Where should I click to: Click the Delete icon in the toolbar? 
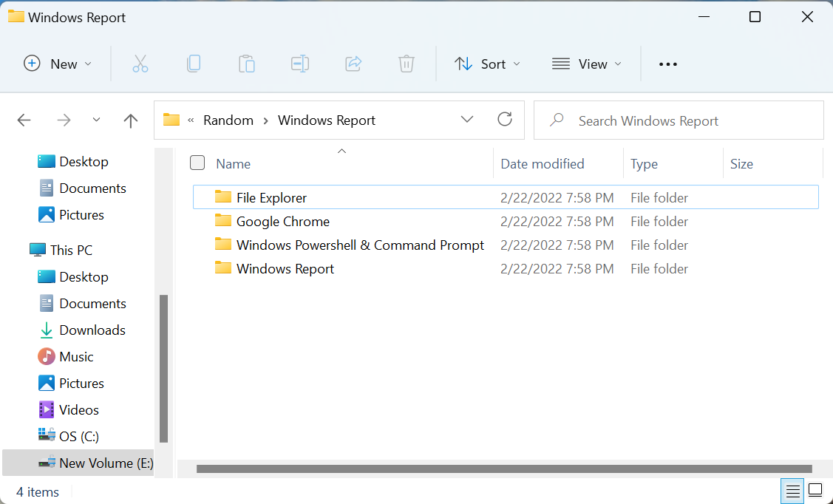(406, 64)
